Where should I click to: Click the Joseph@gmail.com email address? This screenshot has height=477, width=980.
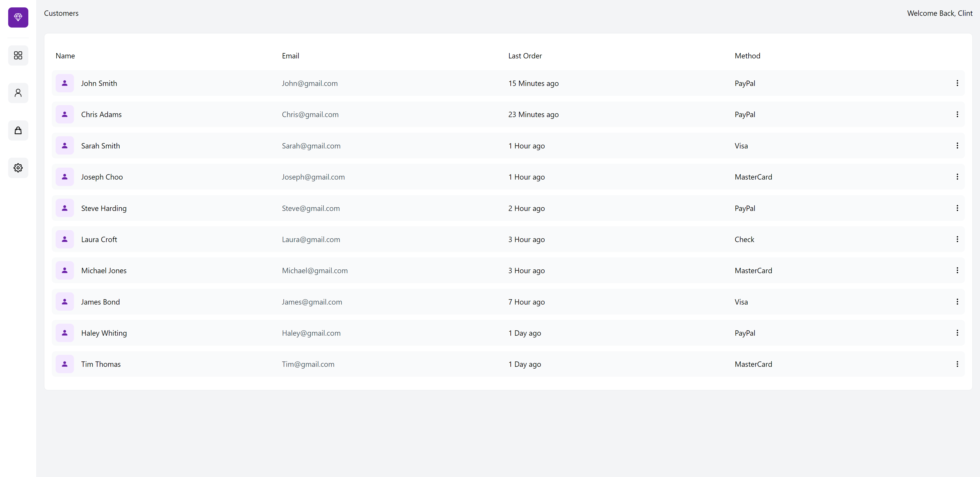pyautogui.click(x=313, y=177)
